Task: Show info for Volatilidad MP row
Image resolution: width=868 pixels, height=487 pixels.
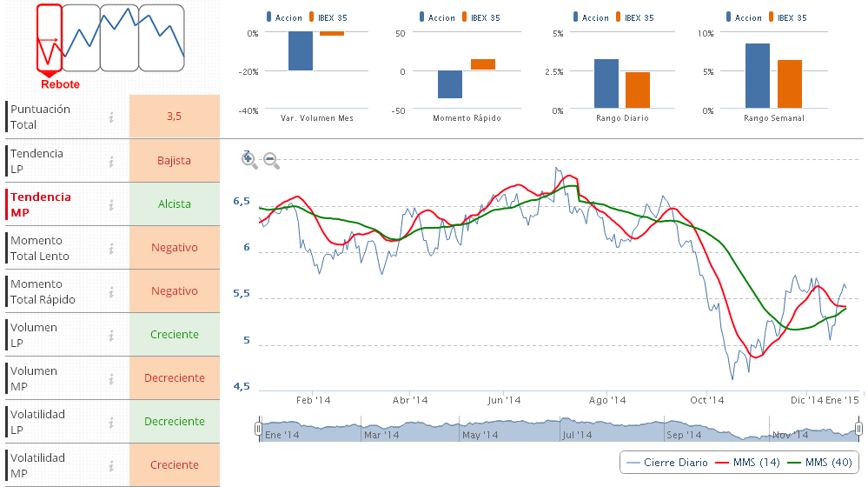Action: pyautogui.click(x=111, y=465)
